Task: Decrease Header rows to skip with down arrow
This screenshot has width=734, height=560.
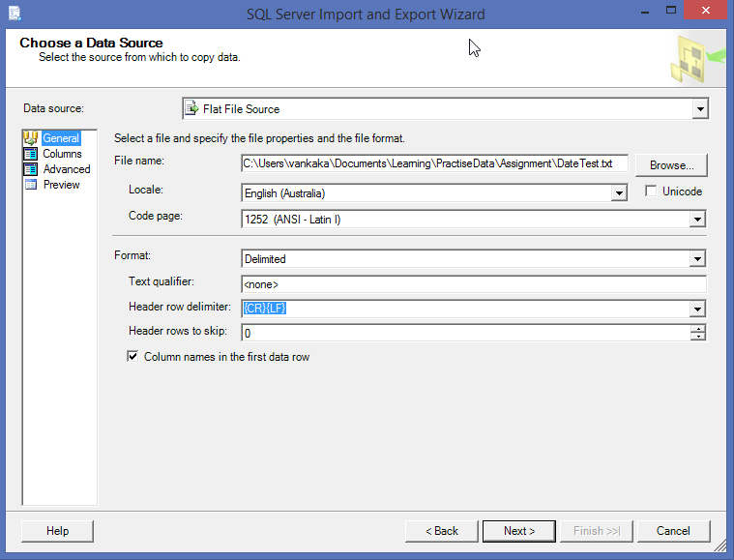Action: [x=698, y=337]
